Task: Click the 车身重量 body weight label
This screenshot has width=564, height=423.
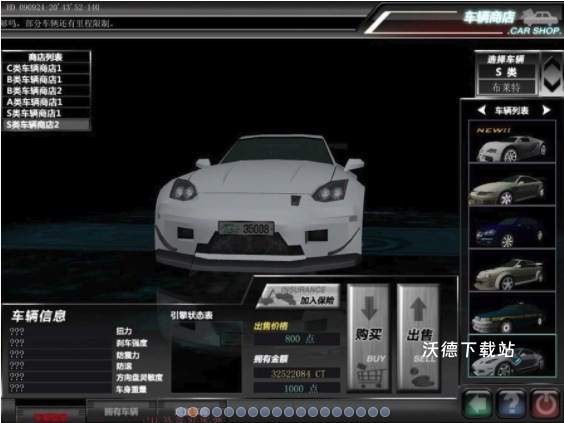Action: [131, 389]
